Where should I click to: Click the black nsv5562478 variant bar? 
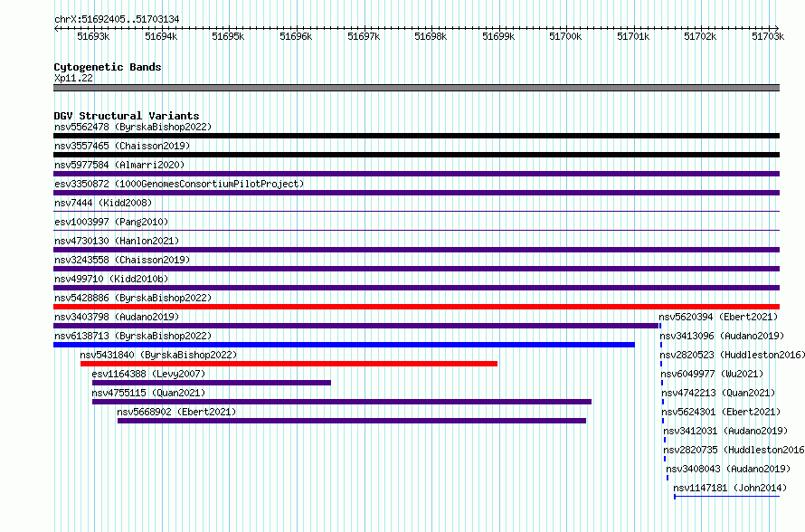point(416,136)
